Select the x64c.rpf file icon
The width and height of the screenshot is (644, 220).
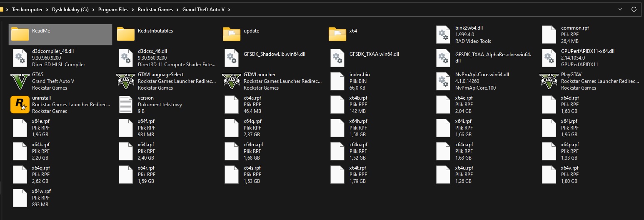click(x=443, y=105)
